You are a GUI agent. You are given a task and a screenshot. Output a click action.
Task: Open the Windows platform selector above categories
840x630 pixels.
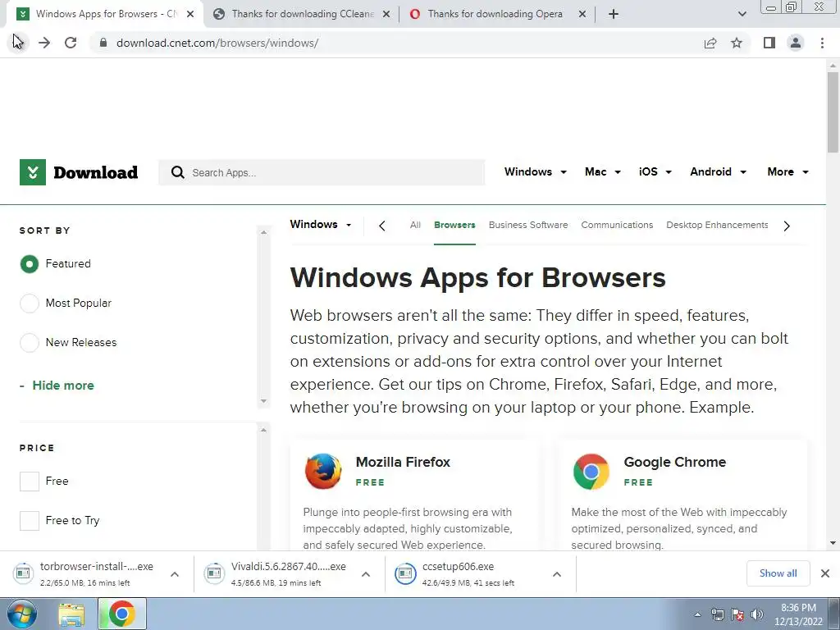[321, 225]
